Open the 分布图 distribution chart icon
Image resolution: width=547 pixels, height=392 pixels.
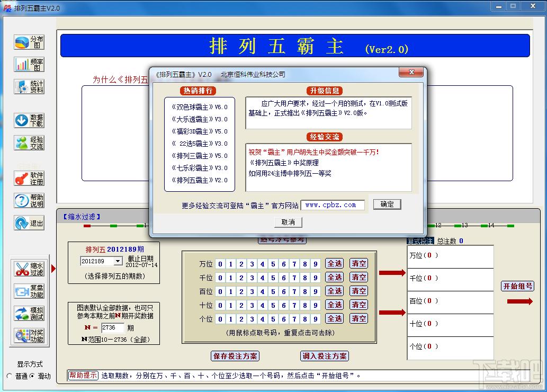click(29, 42)
